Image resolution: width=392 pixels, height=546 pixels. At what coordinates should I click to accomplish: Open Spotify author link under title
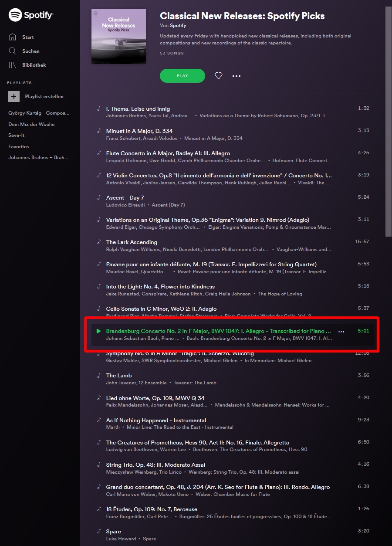pyautogui.click(x=178, y=26)
